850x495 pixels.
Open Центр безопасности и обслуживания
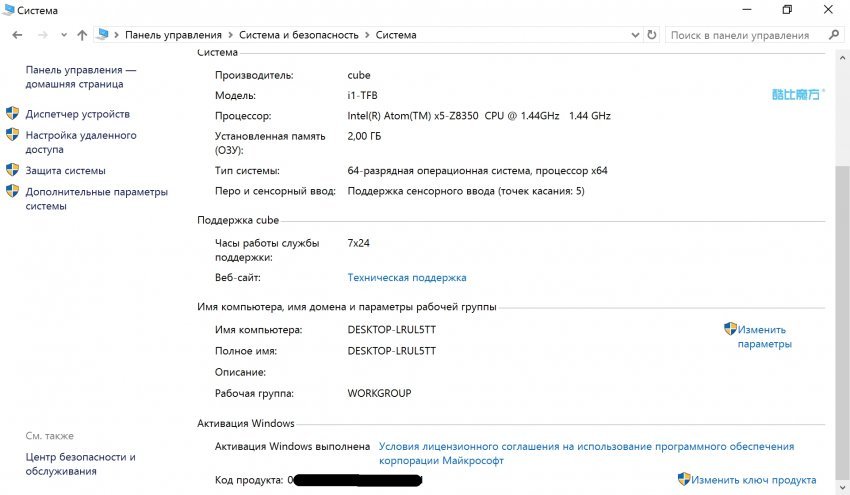(80, 464)
